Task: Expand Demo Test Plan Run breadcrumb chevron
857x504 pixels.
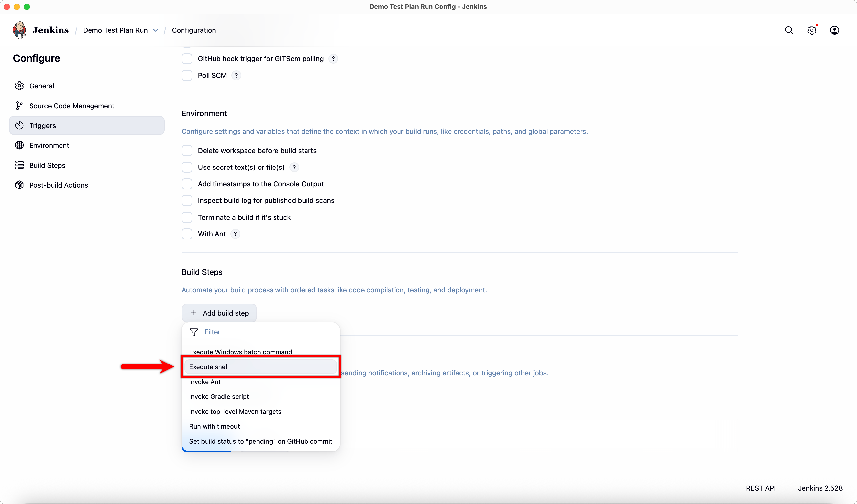Action: (x=156, y=30)
